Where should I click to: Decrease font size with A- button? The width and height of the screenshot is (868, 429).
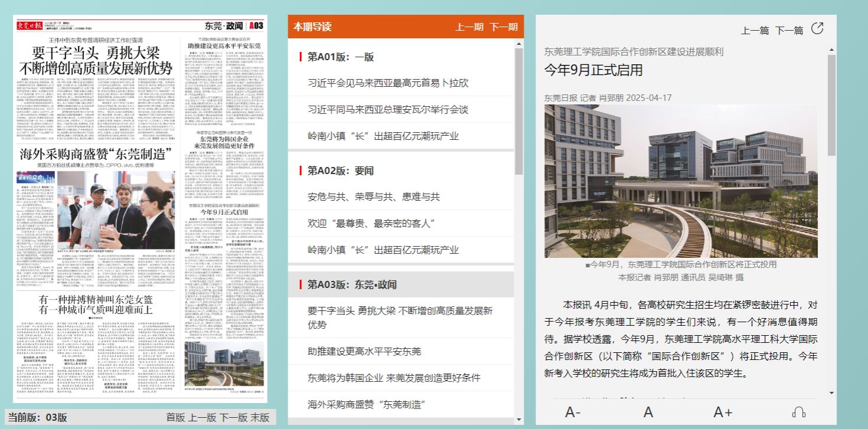click(573, 412)
